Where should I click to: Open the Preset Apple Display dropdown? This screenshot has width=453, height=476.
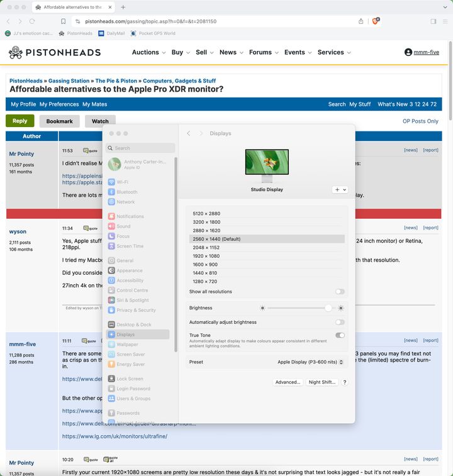click(x=311, y=362)
